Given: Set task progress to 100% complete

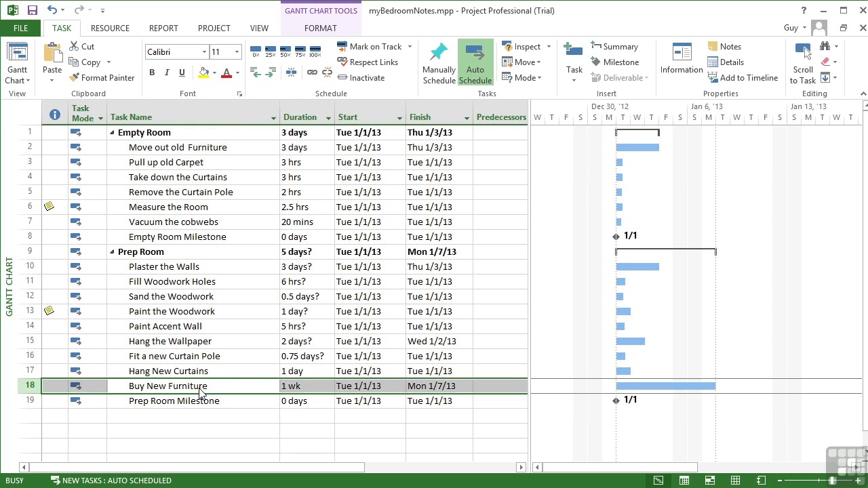Looking at the screenshot, I should coord(315,52).
